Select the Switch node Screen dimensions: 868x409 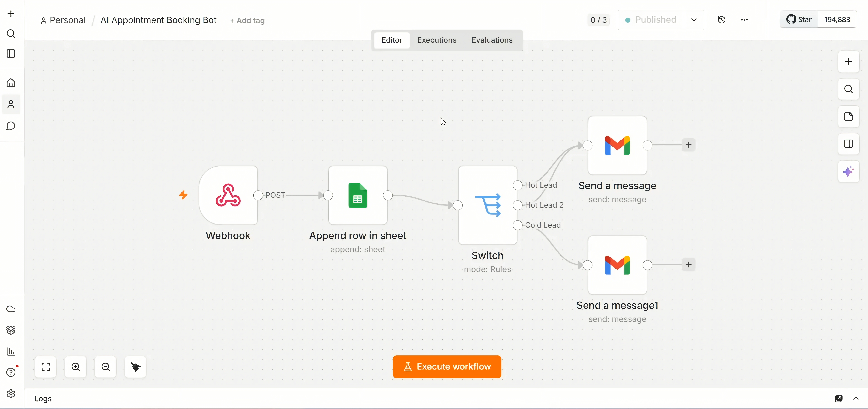(x=488, y=205)
